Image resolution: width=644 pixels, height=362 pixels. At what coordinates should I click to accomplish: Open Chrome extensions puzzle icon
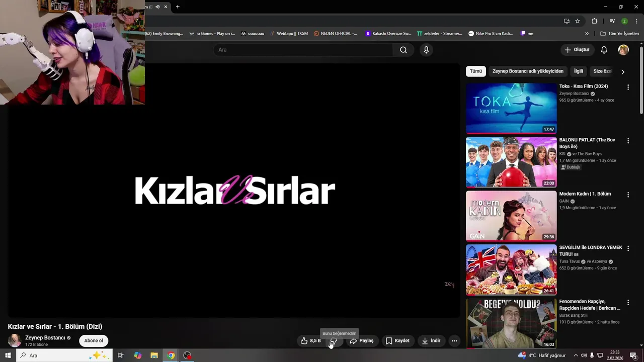[x=594, y=21]
